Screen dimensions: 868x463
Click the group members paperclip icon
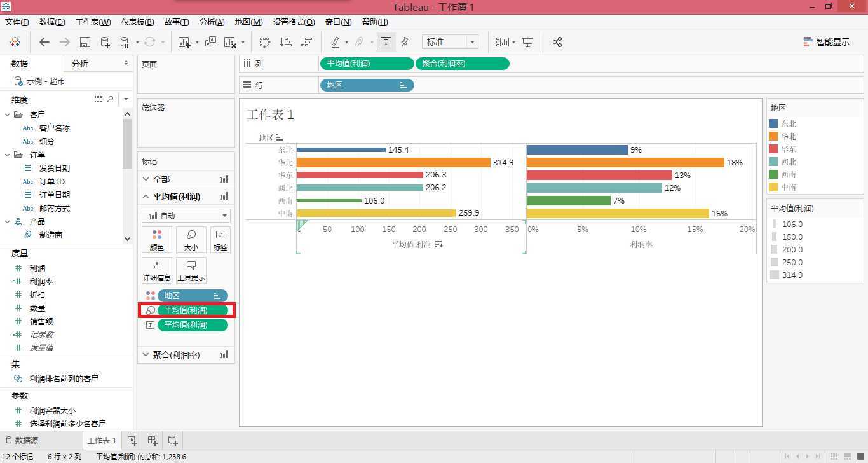click(x=359, y=42)
